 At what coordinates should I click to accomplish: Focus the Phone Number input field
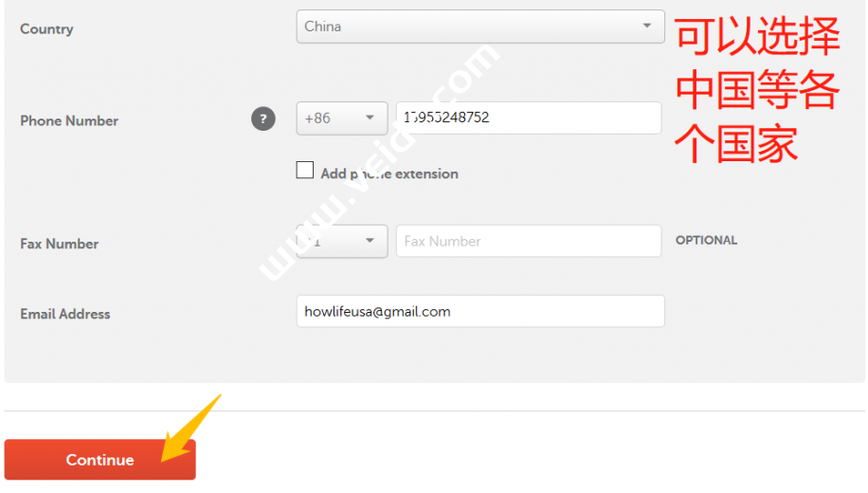coord(529,118)
